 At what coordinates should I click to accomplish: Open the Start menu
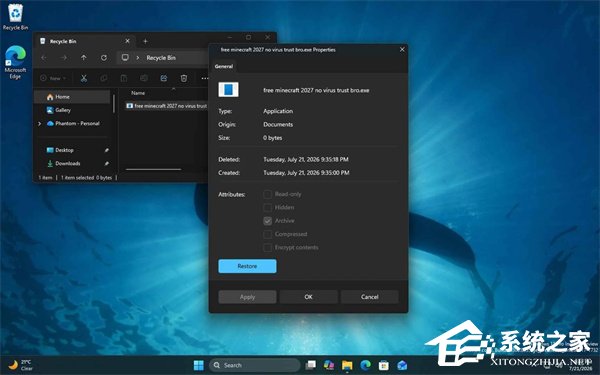[199, 365]
